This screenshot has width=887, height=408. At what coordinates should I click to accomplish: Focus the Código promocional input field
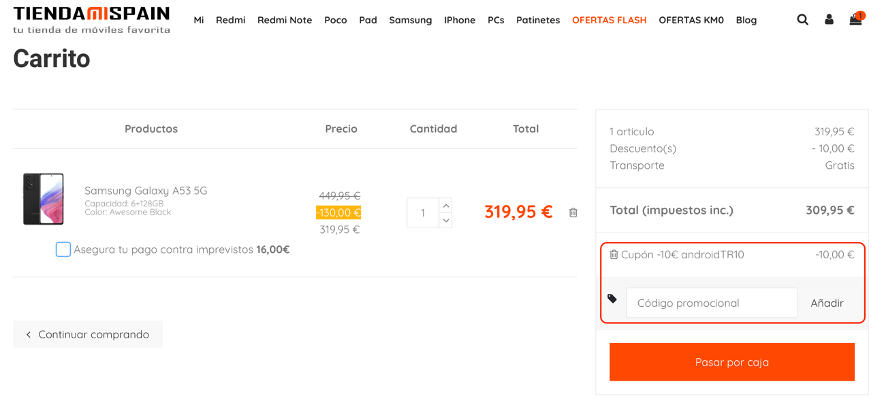[712, 303]
